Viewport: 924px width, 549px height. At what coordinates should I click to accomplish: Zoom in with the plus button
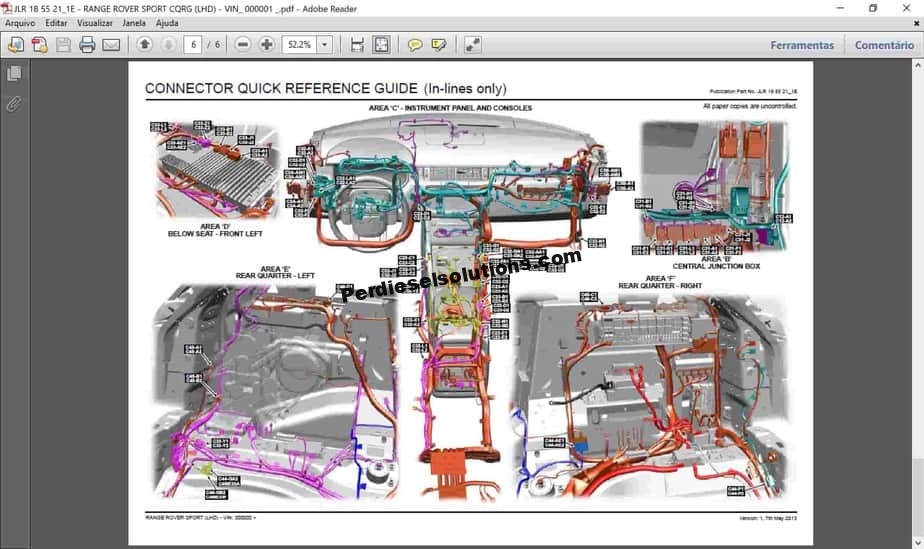pyautogui.click(x=266, y=45)
